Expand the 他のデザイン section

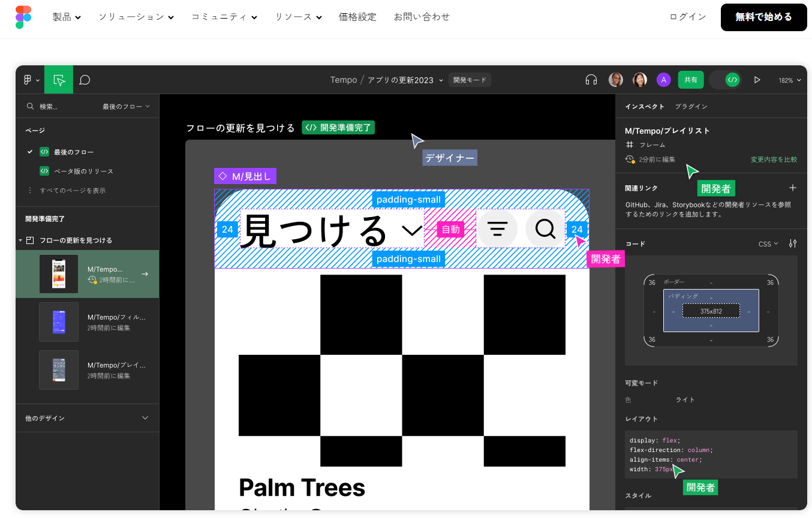point(145,418)
